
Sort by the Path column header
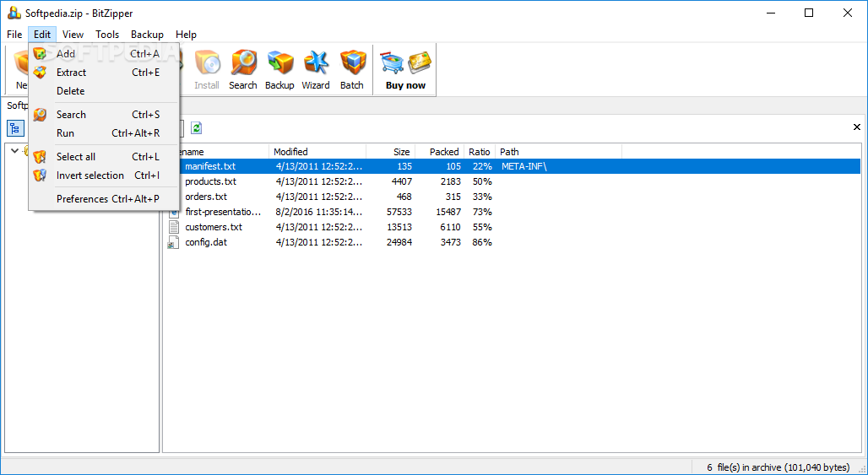[x=558, y=152]
